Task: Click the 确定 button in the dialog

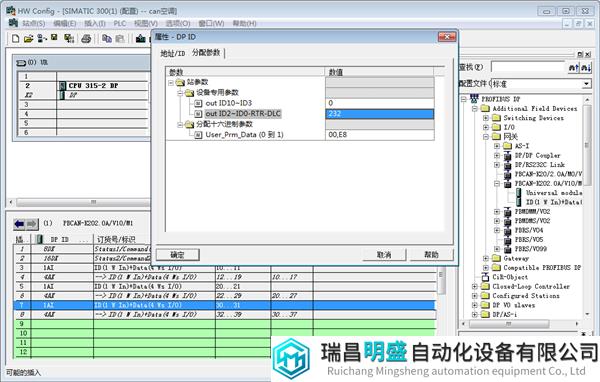Action: pyautogui.click(x=178, y=255)
